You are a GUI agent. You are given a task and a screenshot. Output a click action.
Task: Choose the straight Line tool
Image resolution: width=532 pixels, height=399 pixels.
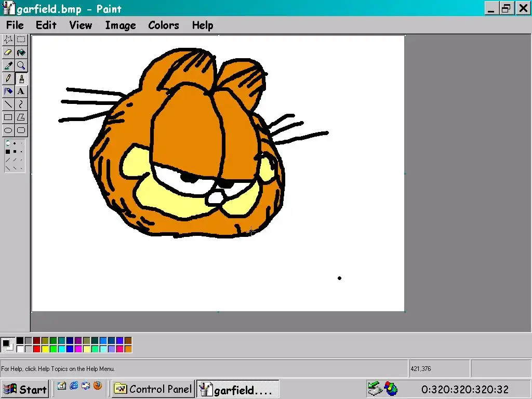pyautogui.click(x=8, y=104)
